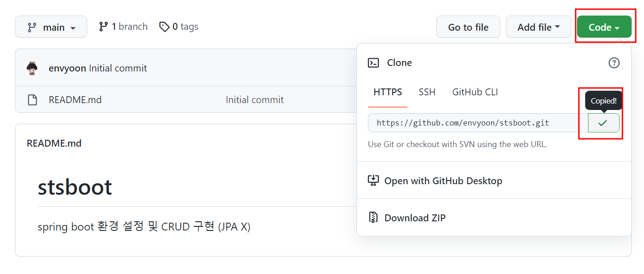Switch clone protocol to SSH

point(427,92)
